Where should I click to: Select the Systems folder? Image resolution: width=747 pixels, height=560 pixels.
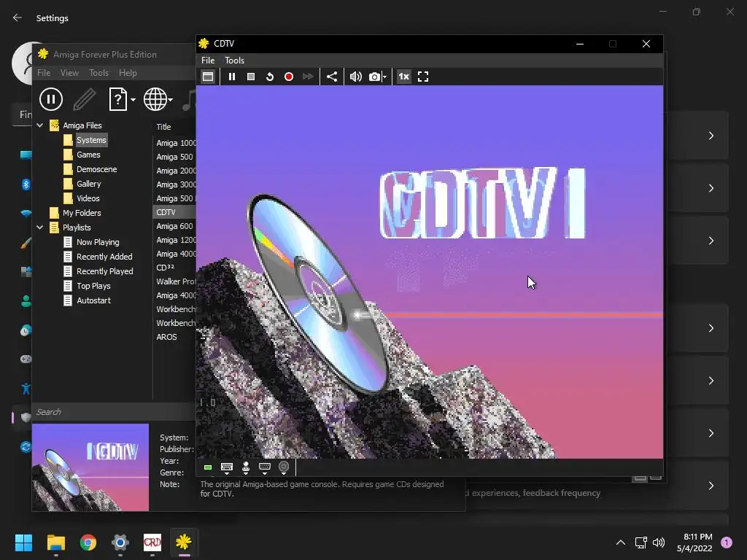pos(91,140)
